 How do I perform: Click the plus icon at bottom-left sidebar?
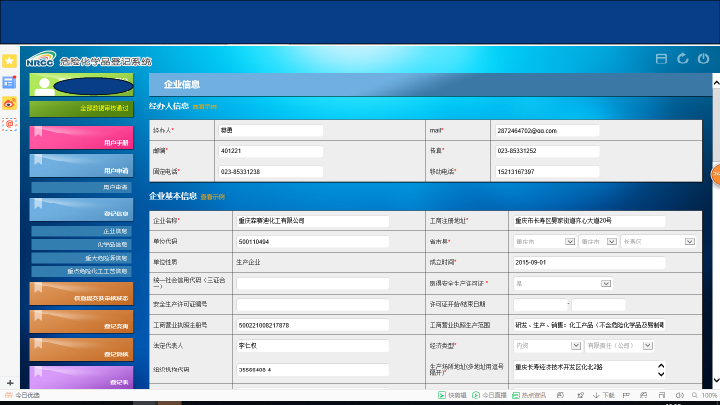point(9,383)
